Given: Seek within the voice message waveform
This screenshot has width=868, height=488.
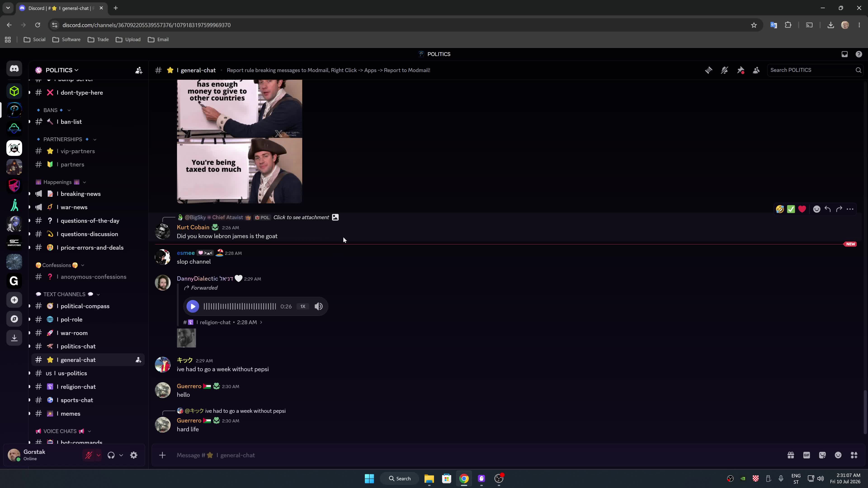Looking at the screenshot, I should (x=240, y=307).
